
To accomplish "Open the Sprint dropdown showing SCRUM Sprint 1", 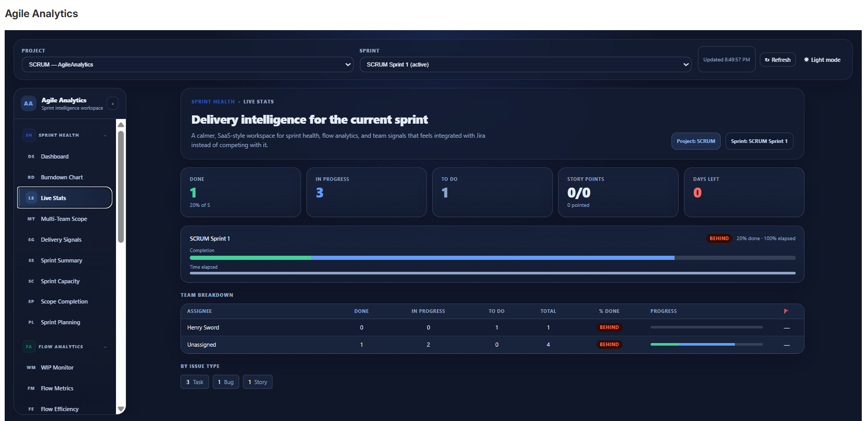I will pyautogui.click(x=525, y=64).
